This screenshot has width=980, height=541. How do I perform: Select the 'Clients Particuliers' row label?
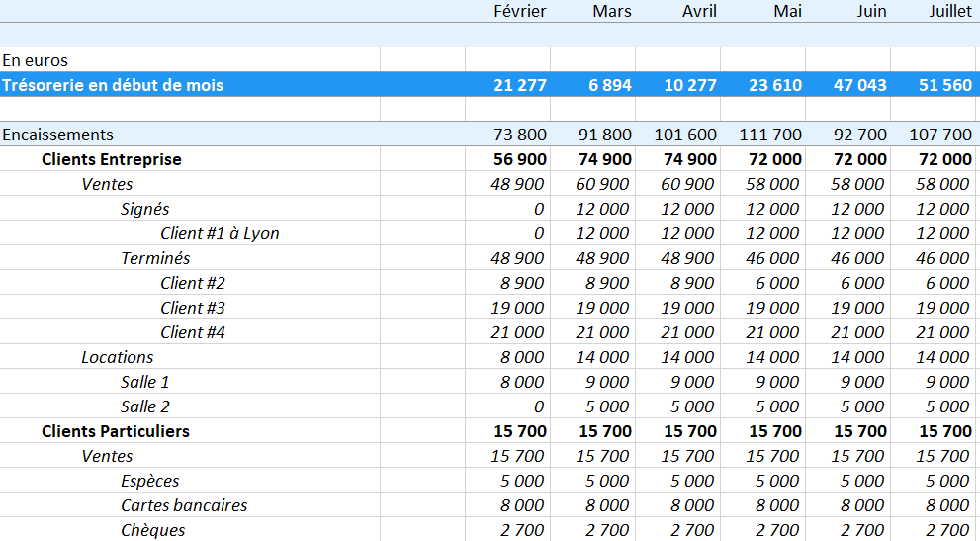click(x=116, y=431)
